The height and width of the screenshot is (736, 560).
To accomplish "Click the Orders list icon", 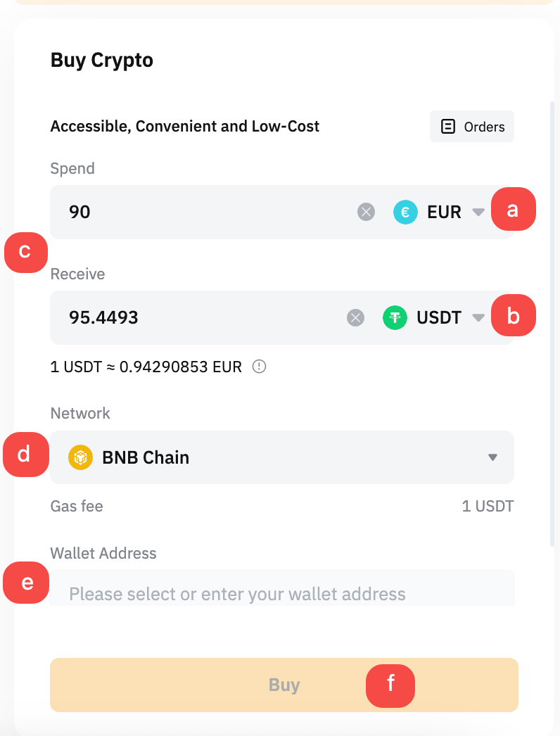I will pyautogui.click(x=448, y=126).
